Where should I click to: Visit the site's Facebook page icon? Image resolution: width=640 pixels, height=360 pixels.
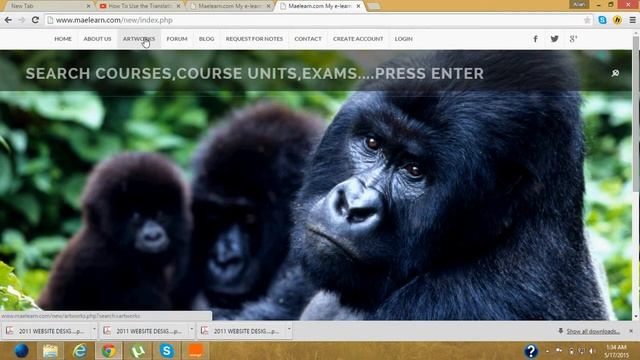pyautogui.click(x=536, y=39)
